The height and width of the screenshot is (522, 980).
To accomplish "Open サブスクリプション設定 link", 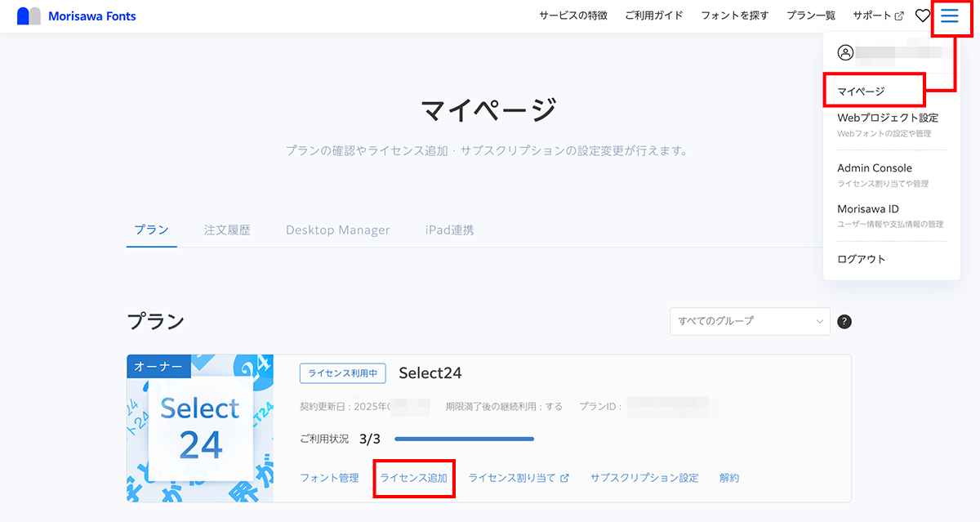I will click(644, 478).
